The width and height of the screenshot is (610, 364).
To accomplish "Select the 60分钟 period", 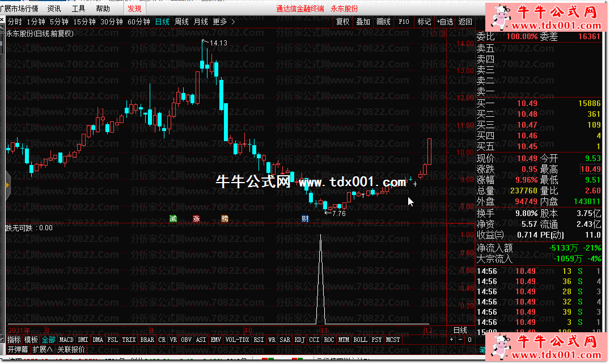I will 139,22.
